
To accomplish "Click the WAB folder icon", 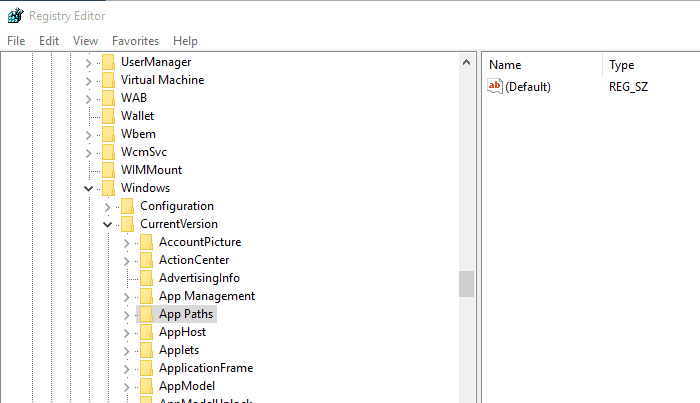I will (108, 98).
